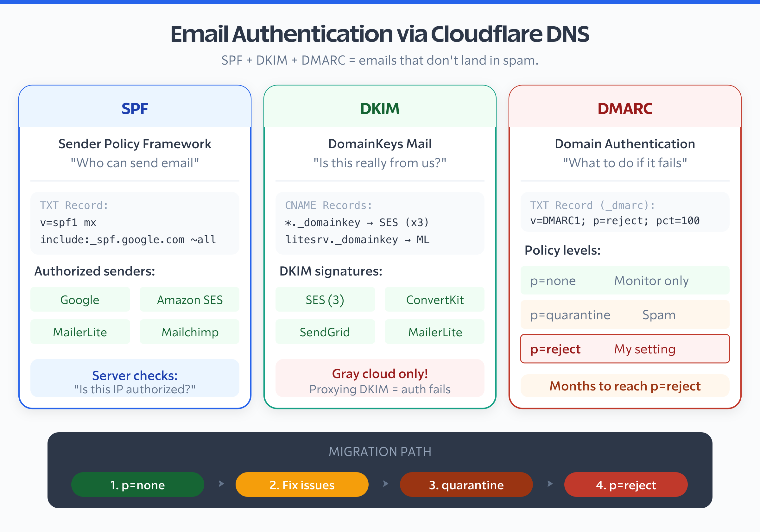This screenshot has width=760, height=532.
Task: Expand the arrow before '4. p=reject'
Action: click(x=550, y=485)
